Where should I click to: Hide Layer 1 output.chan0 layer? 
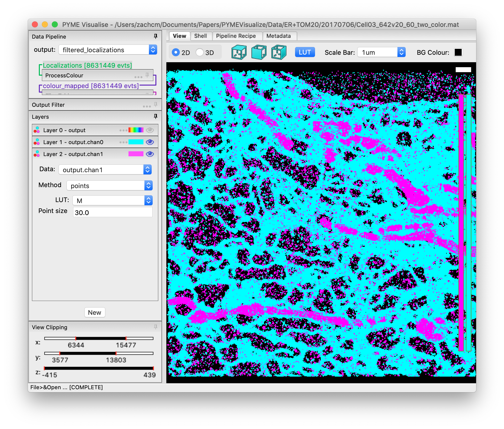tap(150, 142)
